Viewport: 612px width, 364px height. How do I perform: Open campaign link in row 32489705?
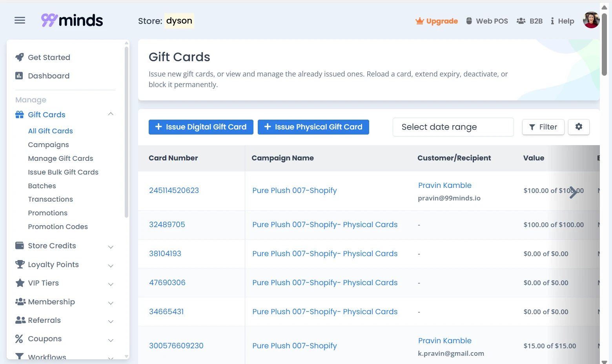325,224
